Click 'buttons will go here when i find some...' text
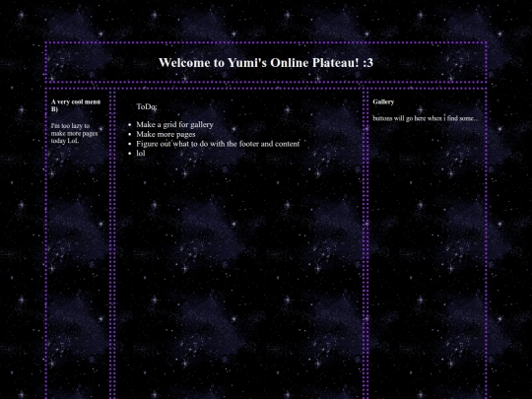This screenshot has width=532, height=399. [426, 118]
